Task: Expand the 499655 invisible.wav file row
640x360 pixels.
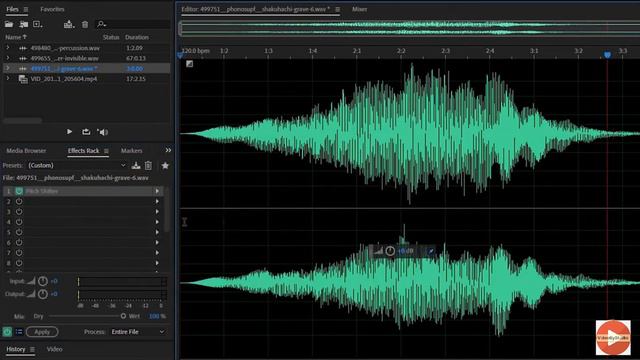Action: (x=8, y=58)
